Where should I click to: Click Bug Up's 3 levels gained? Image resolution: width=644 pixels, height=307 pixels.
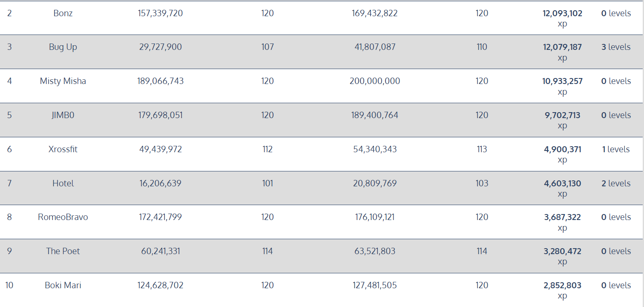616,47
